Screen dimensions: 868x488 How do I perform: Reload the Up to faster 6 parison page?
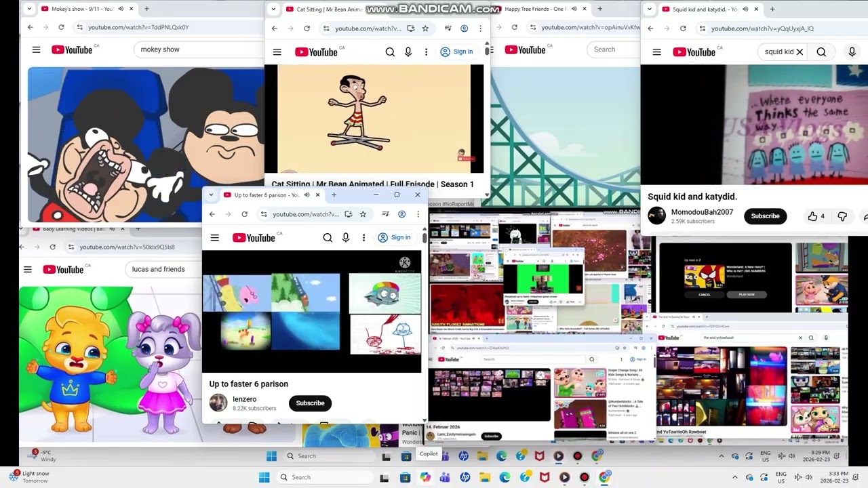245,214
